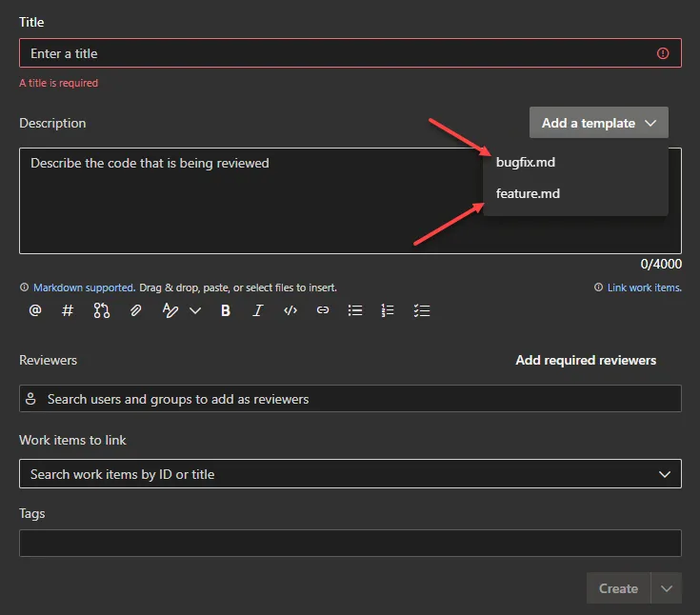700x615 pixels.
Task: Insert a task checklist
Action: 422,310
